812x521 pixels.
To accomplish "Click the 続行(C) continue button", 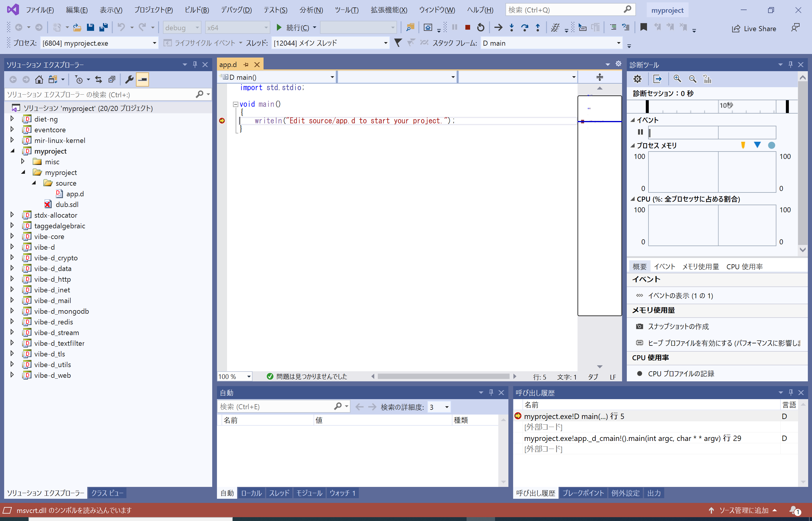I will click(293, 27).
